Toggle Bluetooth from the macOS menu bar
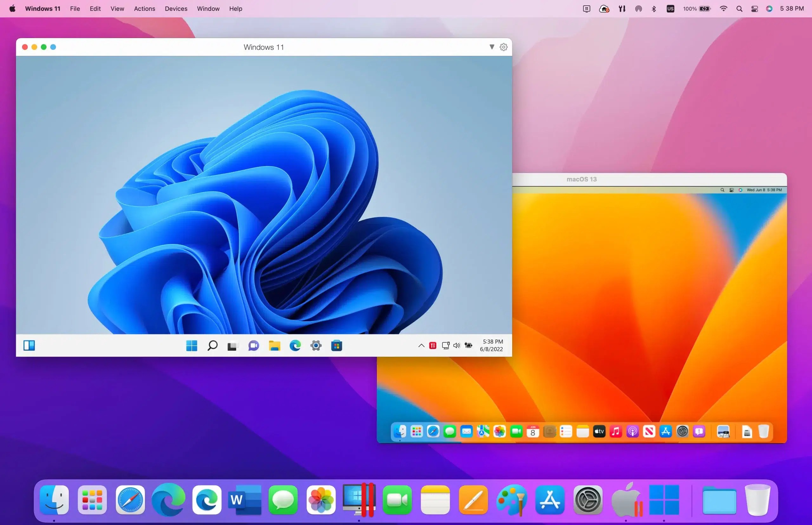 click(653, 9)
